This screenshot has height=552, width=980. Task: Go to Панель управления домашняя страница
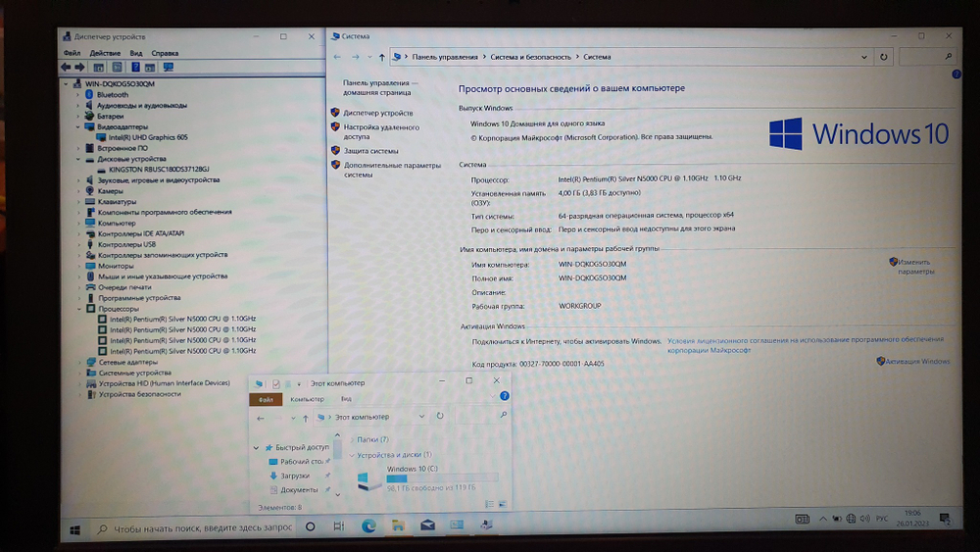point(380,87)
